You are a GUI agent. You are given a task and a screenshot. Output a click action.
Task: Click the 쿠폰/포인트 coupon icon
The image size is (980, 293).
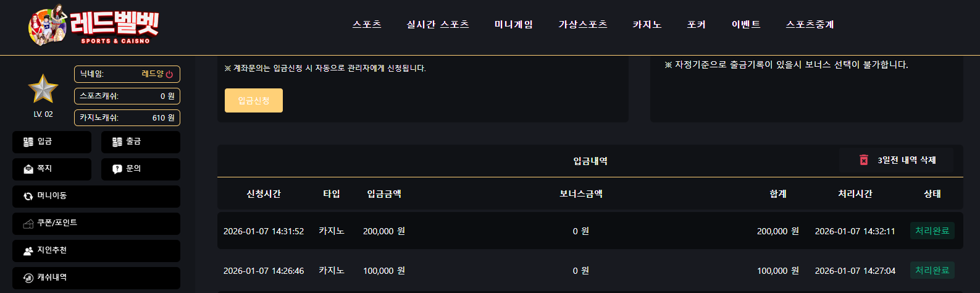click(x=28, y=224)
